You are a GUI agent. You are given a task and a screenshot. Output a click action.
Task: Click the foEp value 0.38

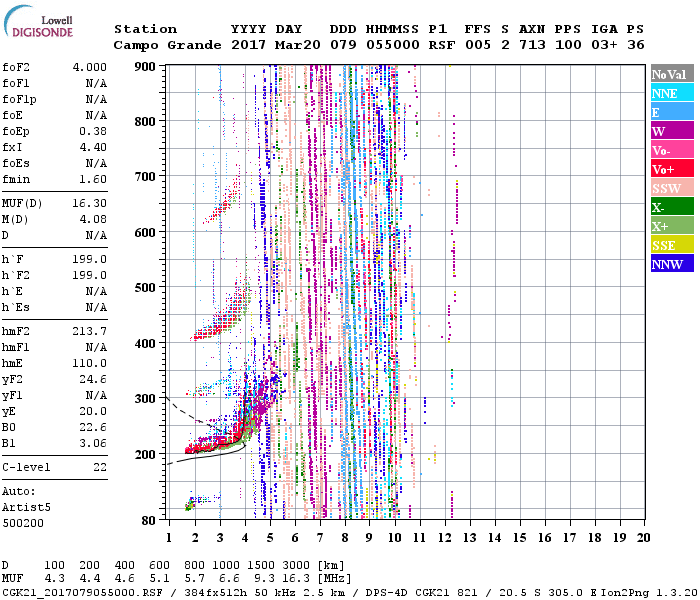click(93, 131)
